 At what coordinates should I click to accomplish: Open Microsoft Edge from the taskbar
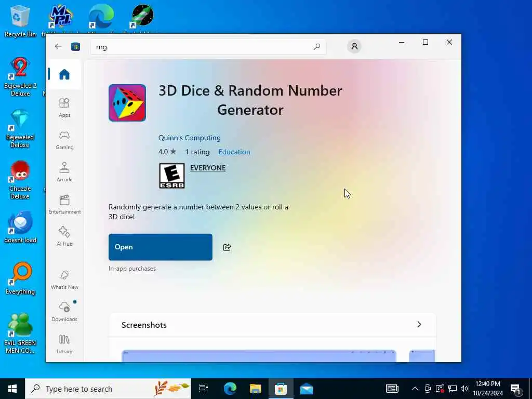tap(230, 389)
